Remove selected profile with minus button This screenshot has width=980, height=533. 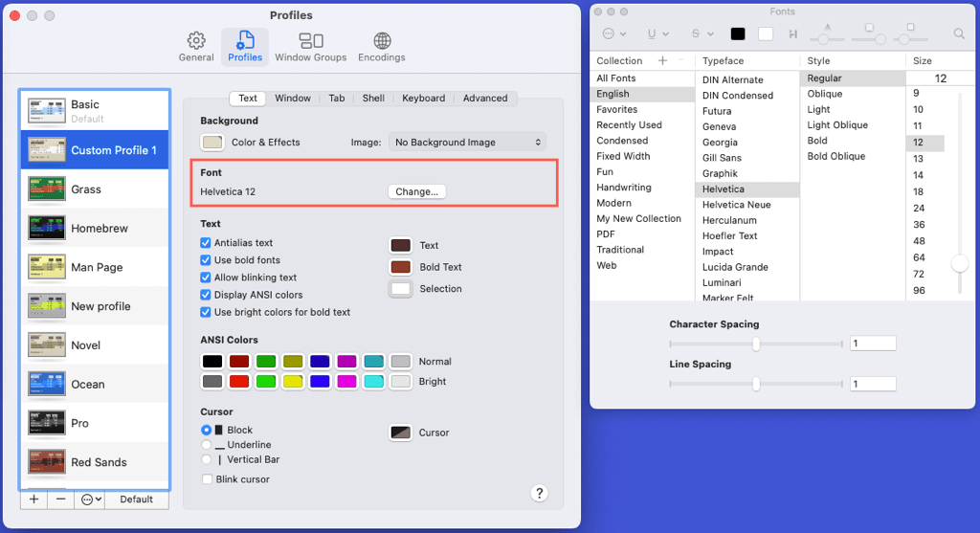click(x=60, y=500)
